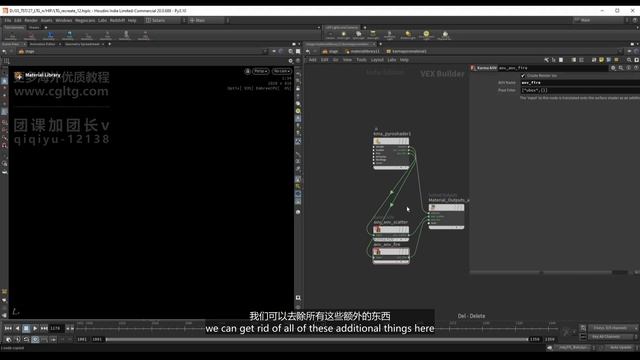Screen dimensions: 640x360
Task: Open the Solaris desktop dropdown
Action: click(162, 20)
